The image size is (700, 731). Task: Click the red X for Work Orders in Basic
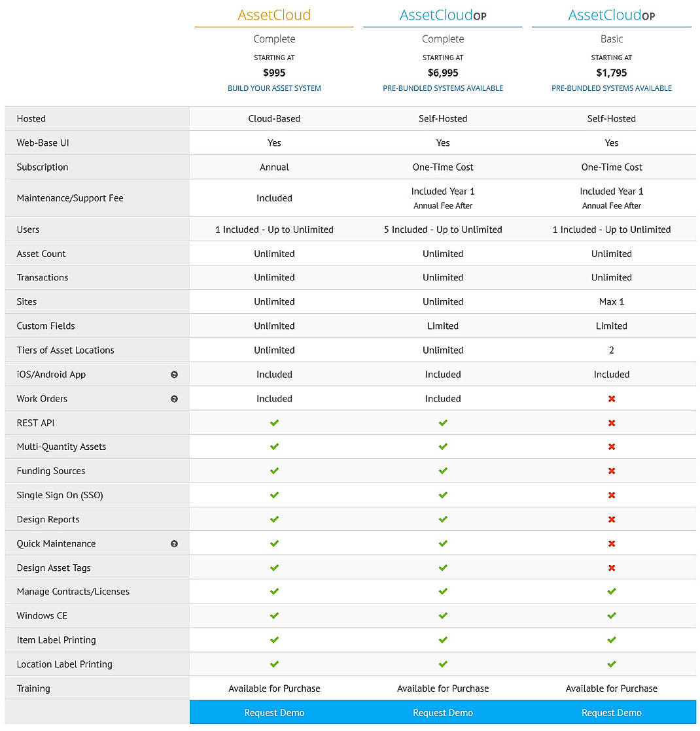point(612,398)
